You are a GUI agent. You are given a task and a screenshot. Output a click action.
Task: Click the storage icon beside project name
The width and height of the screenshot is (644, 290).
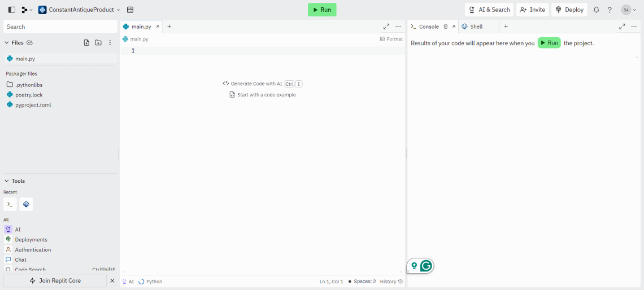pyautogui.click(x=130, y=10)
